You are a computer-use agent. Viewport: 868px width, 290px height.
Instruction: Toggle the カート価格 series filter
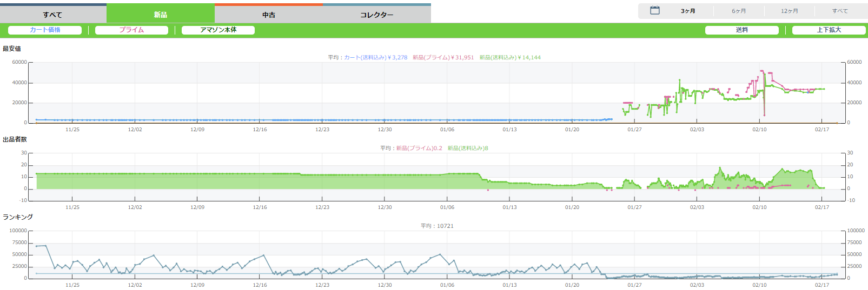45,30
